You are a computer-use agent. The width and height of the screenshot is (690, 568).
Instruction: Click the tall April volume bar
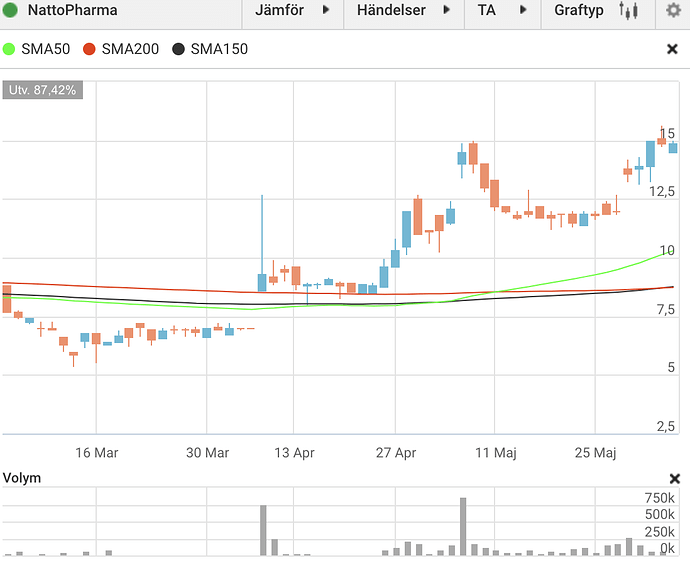[263, 530]
